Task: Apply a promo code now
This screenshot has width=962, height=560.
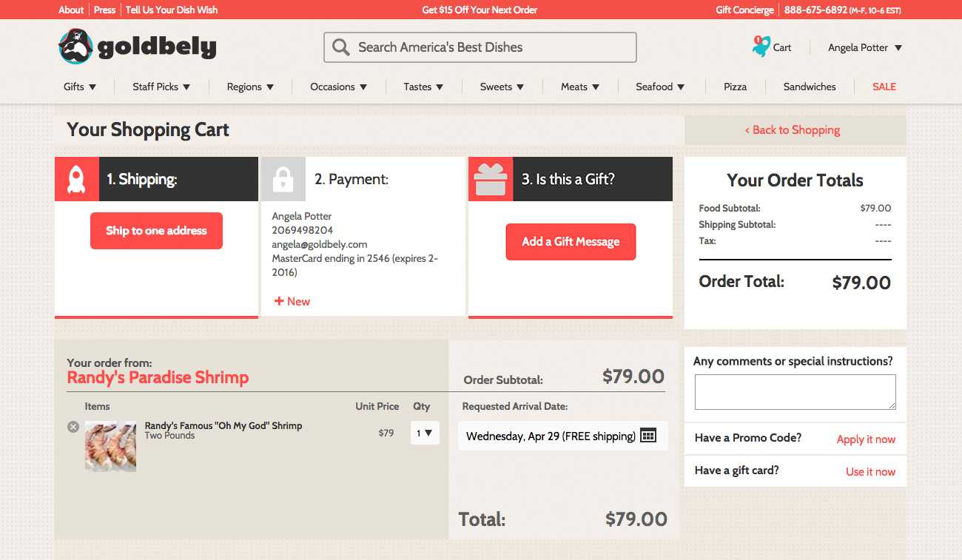Action: (x=866, y=439)
